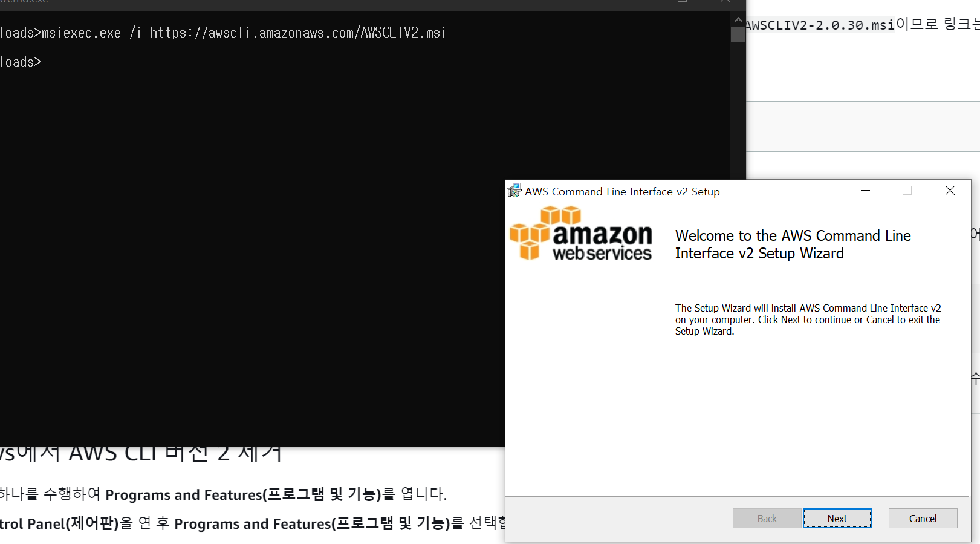Click the 'trol Panel(제어판)' text in the web page
This screenshot has height=544, width=980.
coord(59,523)
